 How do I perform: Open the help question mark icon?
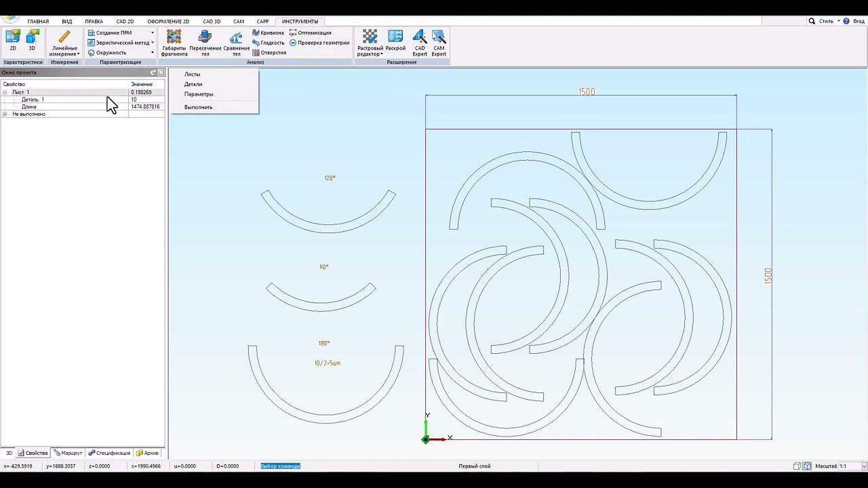[846, 21]
